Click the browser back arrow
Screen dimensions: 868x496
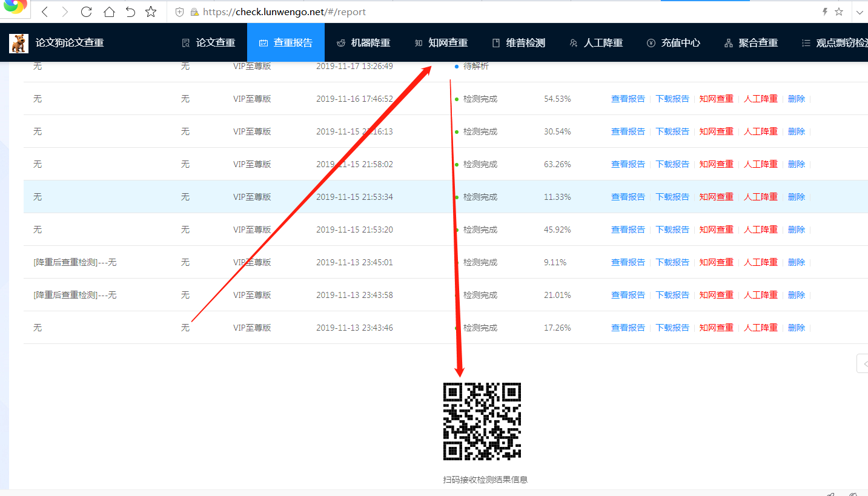[45, 12]
